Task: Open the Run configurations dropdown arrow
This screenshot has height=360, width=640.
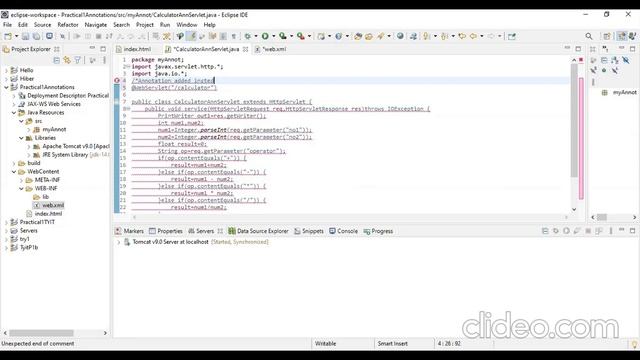Action: pos(273,36)
